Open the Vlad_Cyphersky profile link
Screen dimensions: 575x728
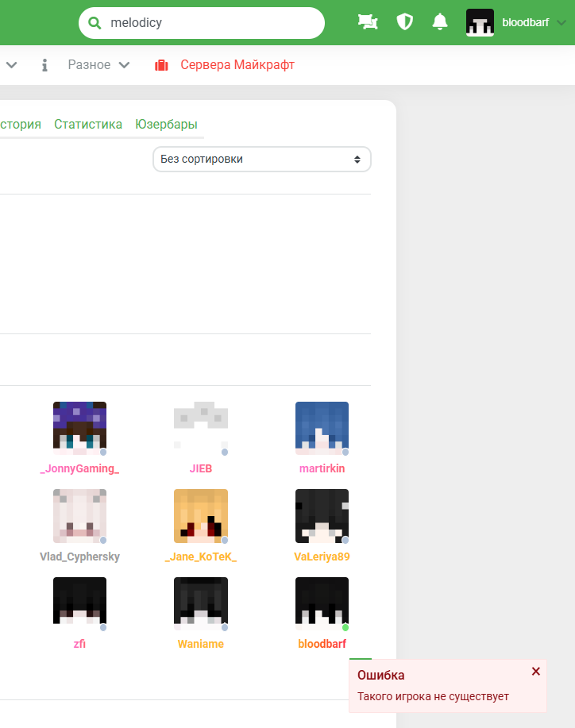click(x=80, y=557)
